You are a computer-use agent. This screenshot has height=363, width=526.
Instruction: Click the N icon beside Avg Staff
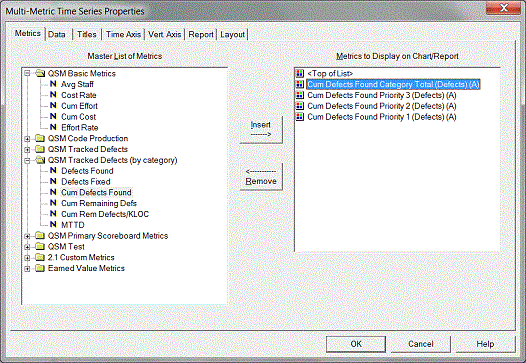(x=53, y=84)
